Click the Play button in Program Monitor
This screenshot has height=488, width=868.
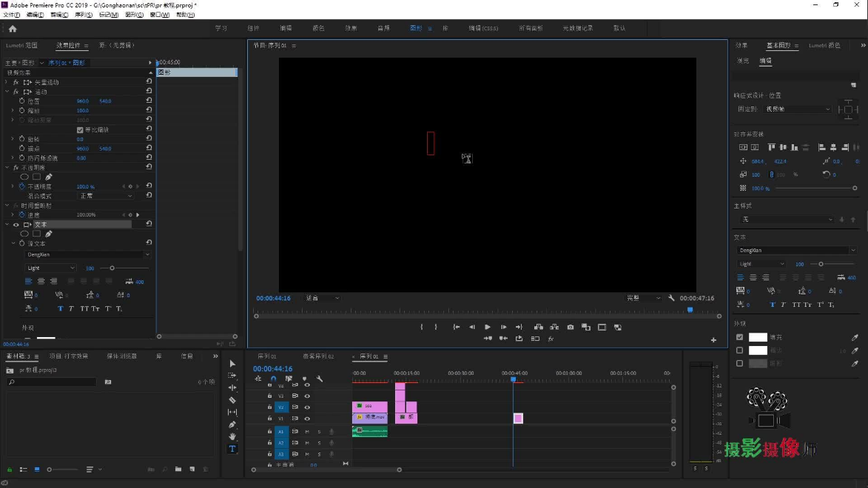(x=488, y=327)
